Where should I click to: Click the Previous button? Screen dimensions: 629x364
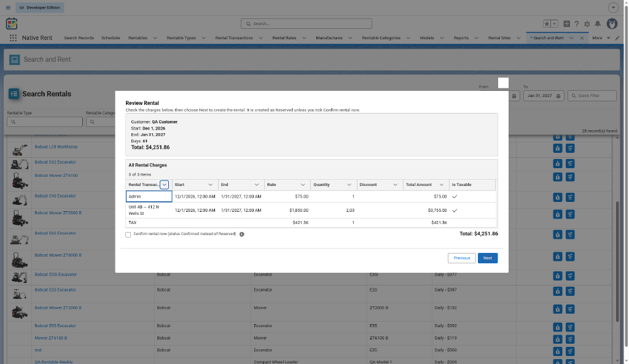pos(462,258)
